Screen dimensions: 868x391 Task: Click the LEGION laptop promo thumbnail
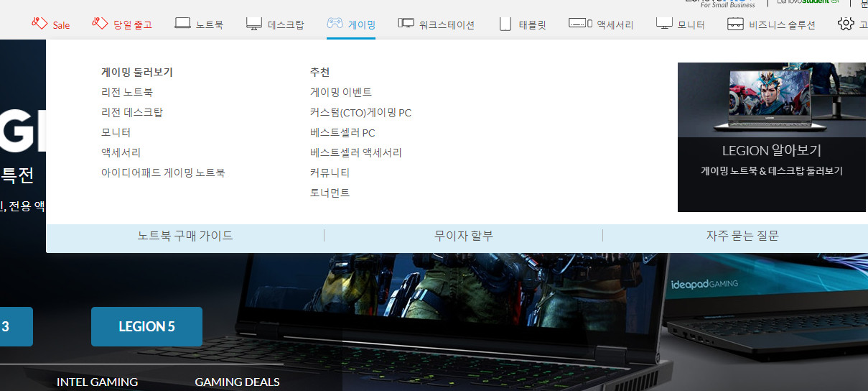click(772, 100)
